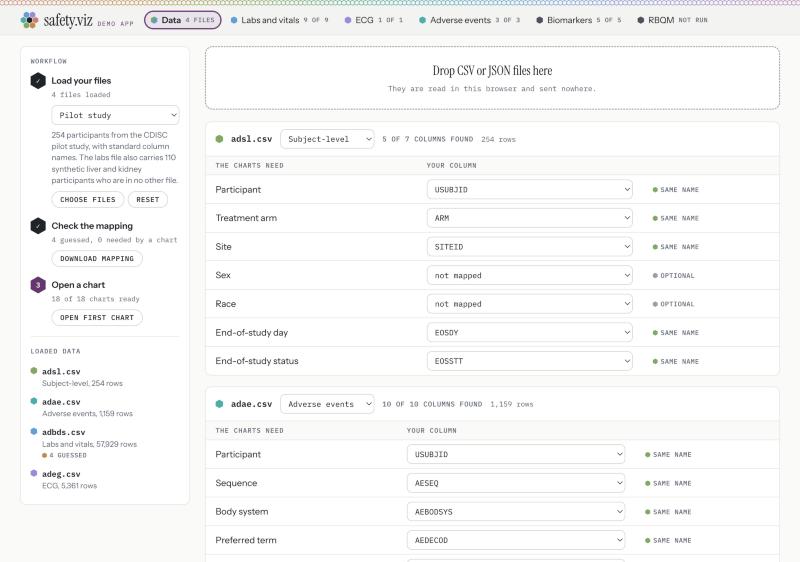800x562 pixels.
Task: Open the adae.csv Adverse events file type dropdown
Action: point(327,404)
